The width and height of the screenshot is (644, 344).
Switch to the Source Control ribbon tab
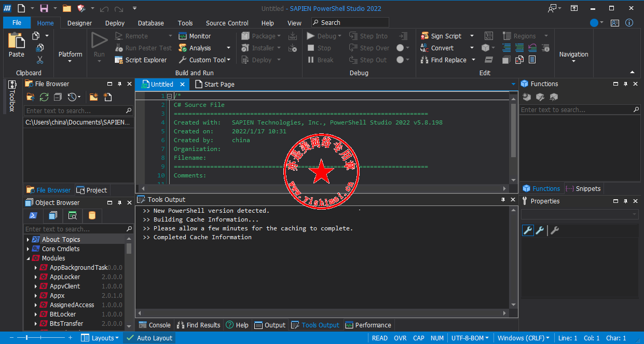(x=227, y=23)
